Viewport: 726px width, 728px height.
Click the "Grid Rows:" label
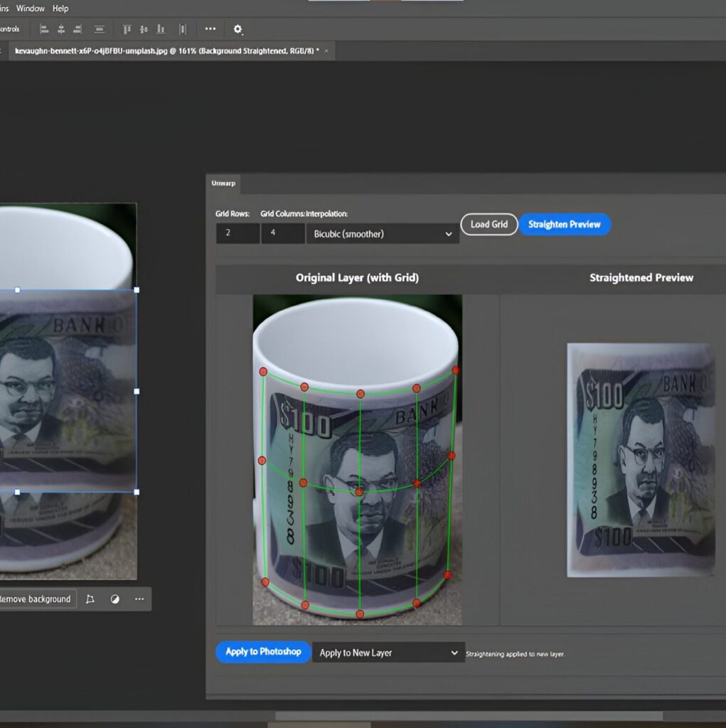pyautogui.click(x=233, y=214)
